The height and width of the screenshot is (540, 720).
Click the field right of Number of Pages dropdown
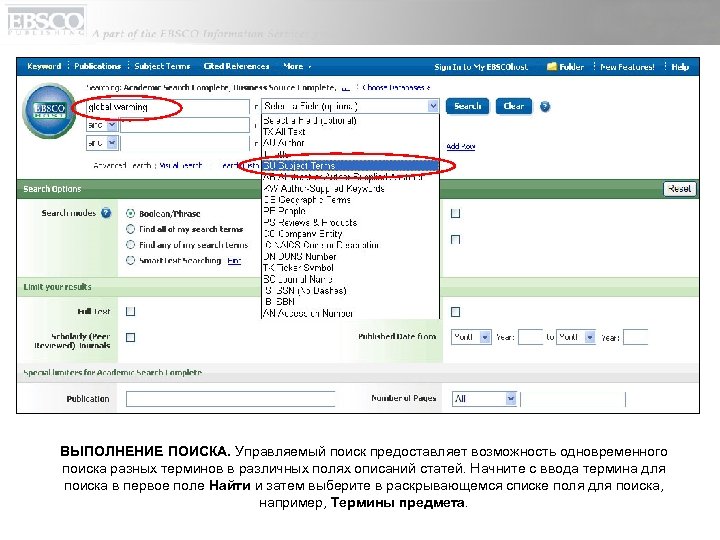[x=573, y=399]
